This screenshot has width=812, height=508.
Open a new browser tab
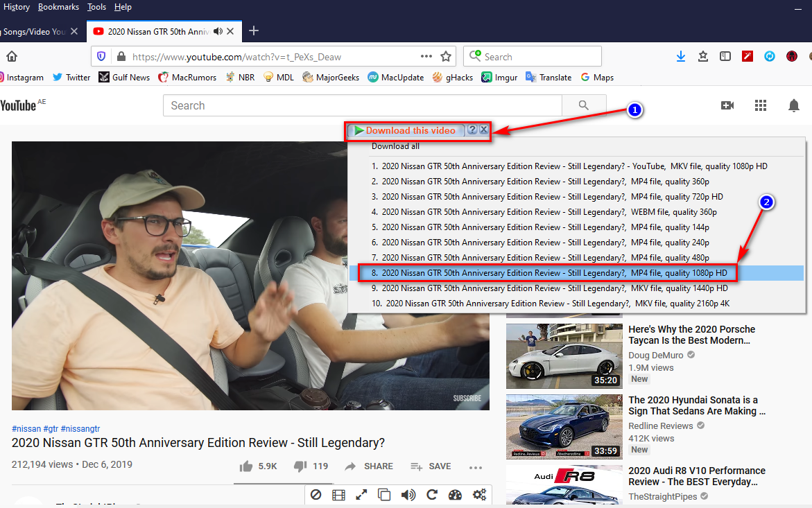click(x=254, y=31)
